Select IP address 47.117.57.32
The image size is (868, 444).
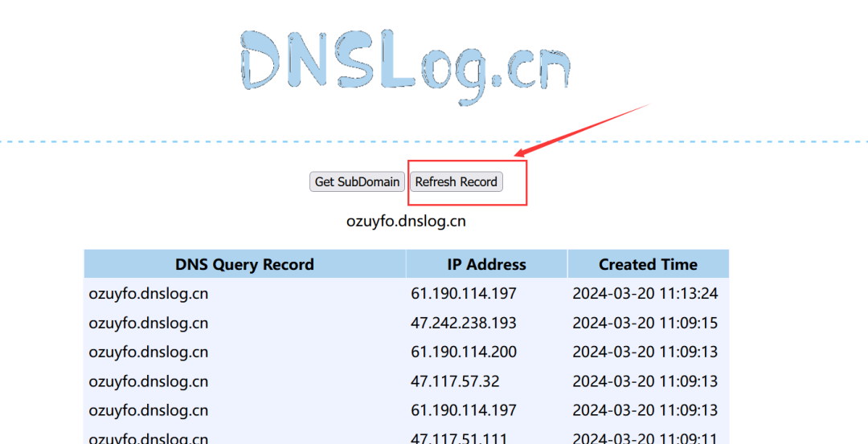pyautogui.click(x=455, y=381)
